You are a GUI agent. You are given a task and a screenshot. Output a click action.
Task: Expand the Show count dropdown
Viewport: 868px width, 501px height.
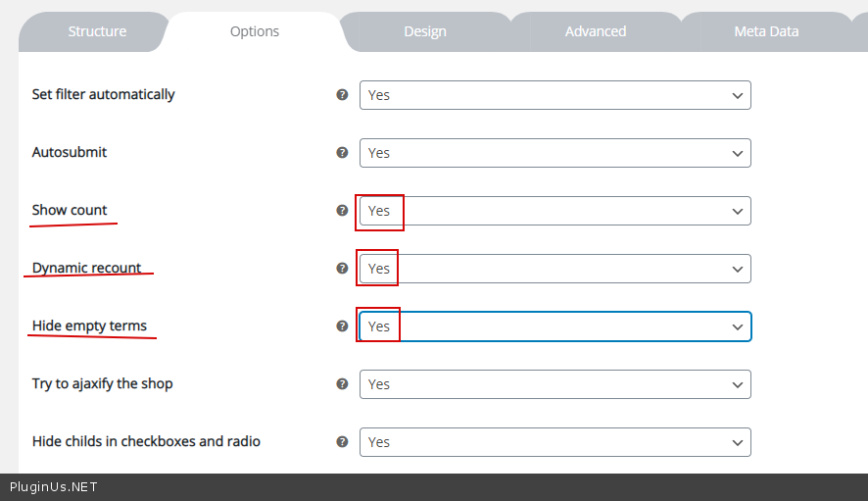click(555, 211)
